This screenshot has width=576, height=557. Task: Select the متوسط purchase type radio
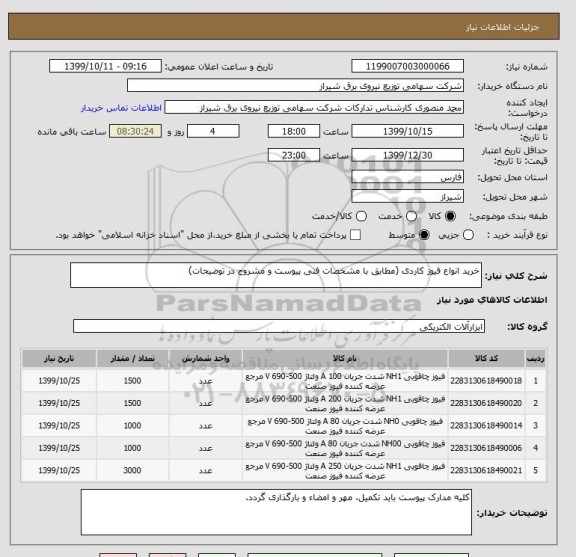[x=424, y=235]
